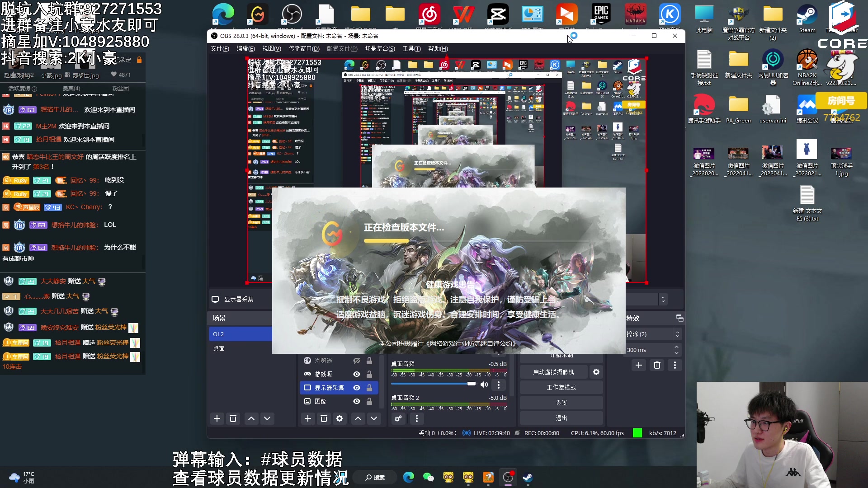
Task: Open virtual camera settings gear
Action: tap(596, 372)
